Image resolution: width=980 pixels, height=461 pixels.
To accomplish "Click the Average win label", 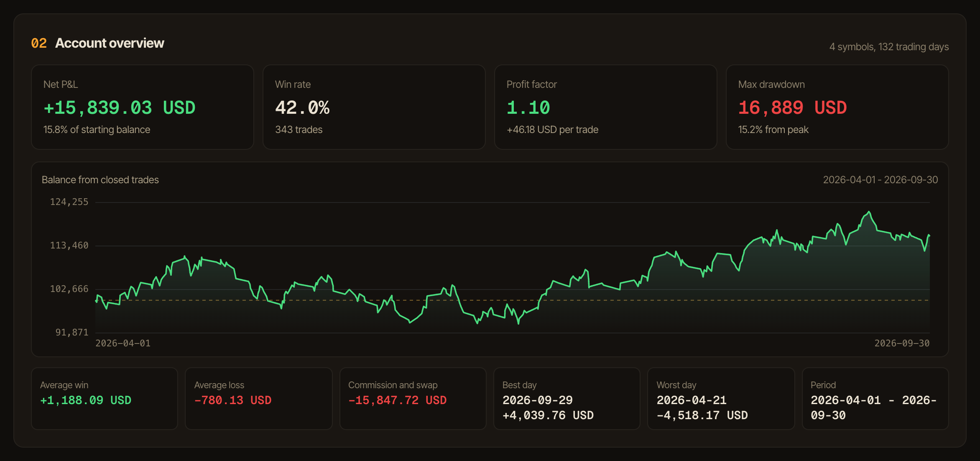I will (64, 385).
